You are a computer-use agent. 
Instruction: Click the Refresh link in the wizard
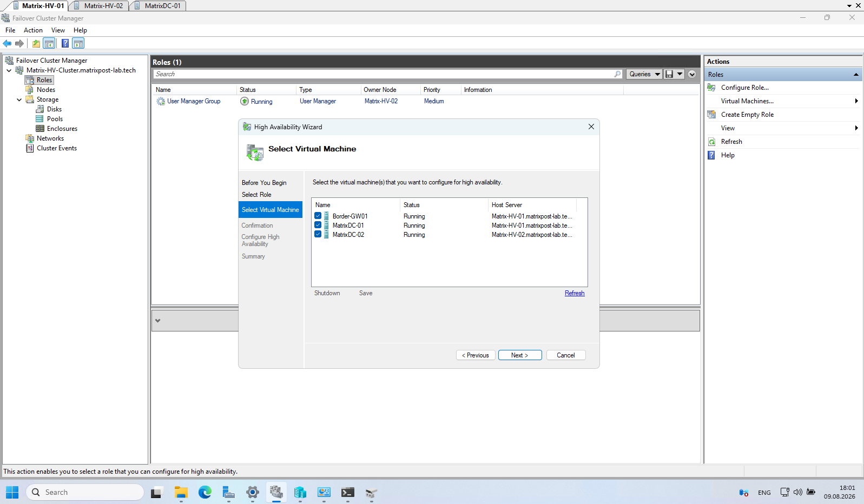tap(575, 293)
